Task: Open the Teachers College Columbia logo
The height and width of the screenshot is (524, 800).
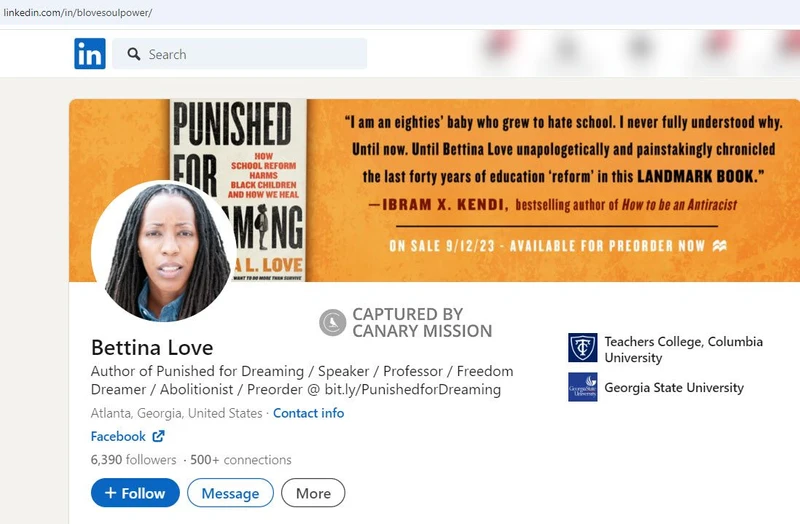Action: click(x=583, y=347)
